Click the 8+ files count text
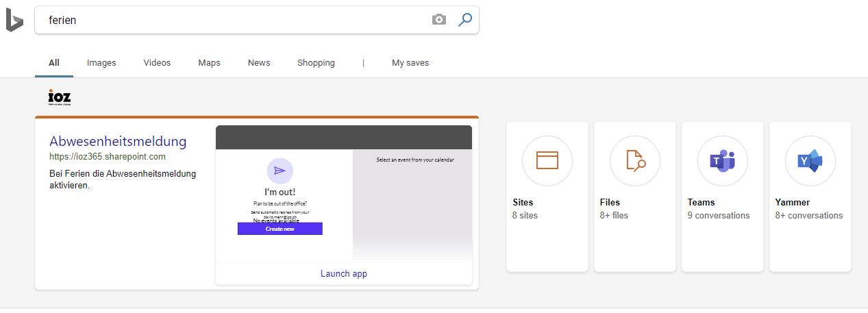Image resolution: width=868 pixels, height=313 pixels. click(614, 215)
